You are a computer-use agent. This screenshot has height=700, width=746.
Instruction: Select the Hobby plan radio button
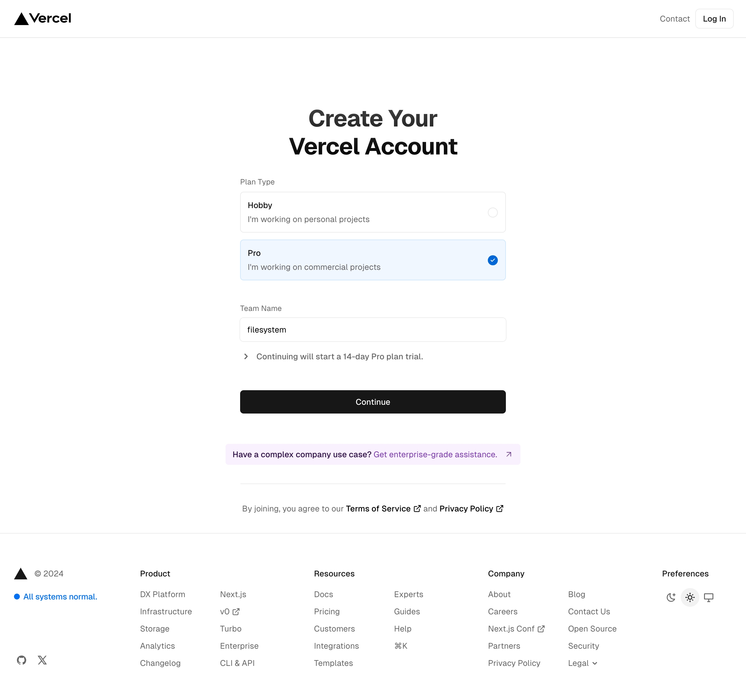pos(493,212)
